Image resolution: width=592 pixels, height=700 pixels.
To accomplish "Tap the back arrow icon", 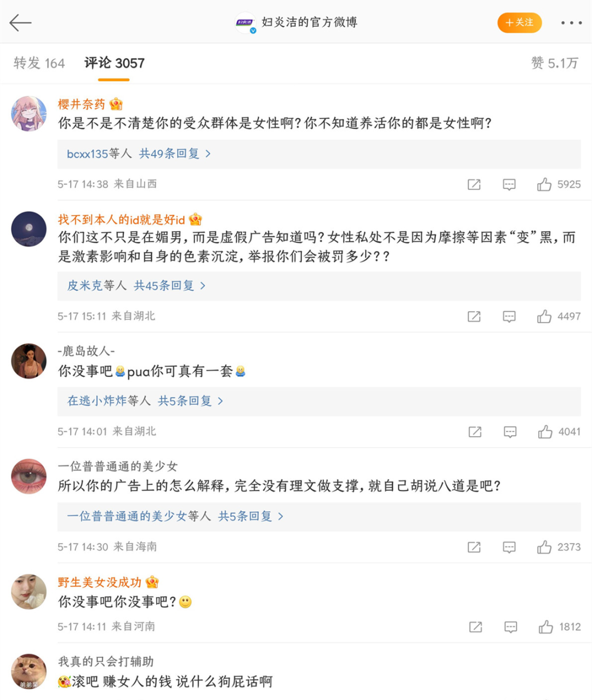I will tap(20, 22).
